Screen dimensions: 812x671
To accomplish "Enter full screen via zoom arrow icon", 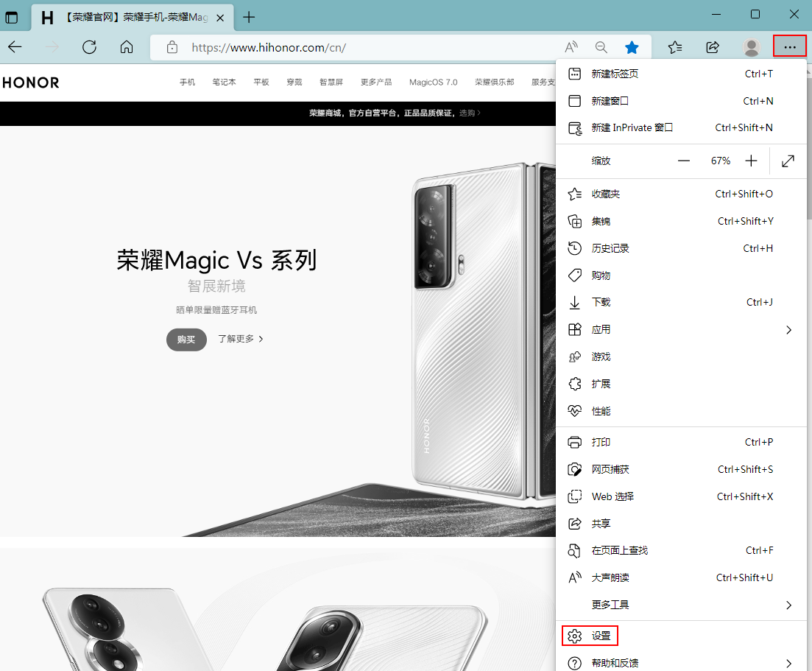I will 788,161.
